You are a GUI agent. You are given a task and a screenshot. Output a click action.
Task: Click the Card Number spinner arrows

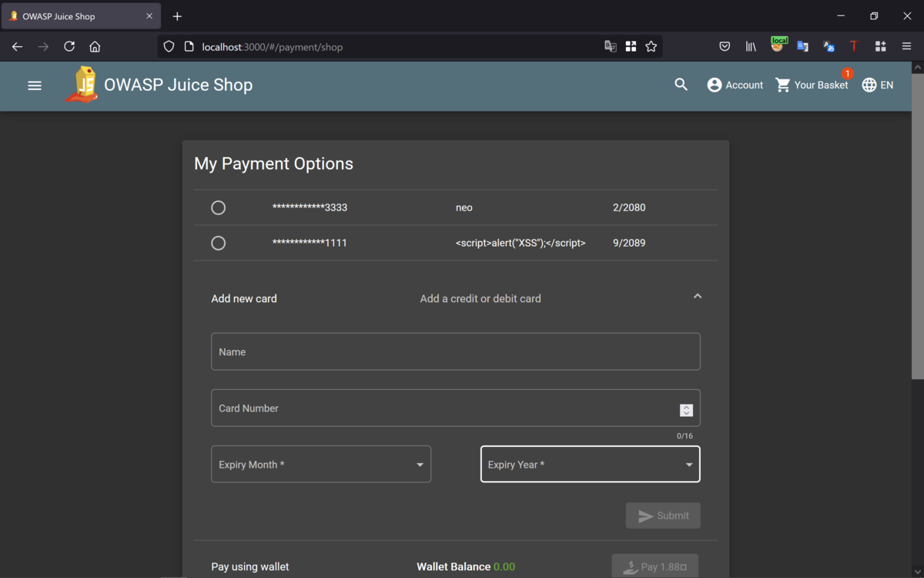[x=686, y=411]
